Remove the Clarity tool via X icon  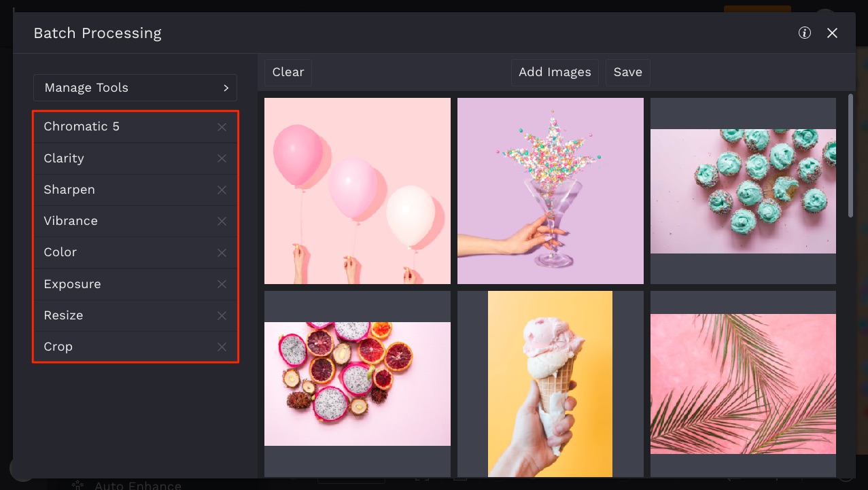click(x=222, y=158)
